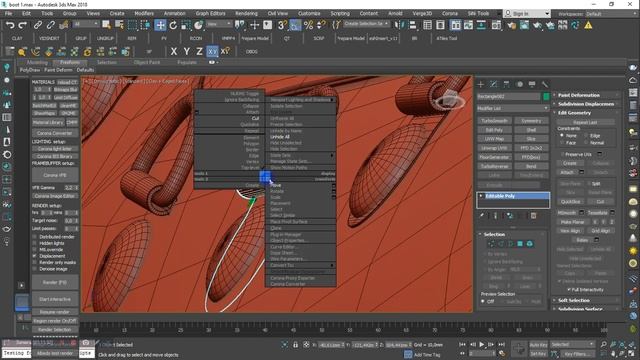
Task: Click the Start interactive button
Action: coord(55,299)
